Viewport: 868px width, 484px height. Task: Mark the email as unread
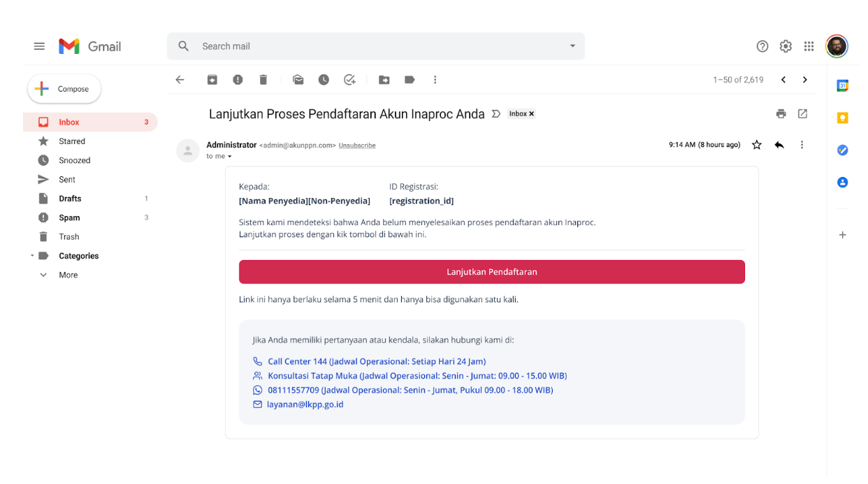(x=298, y=79)
